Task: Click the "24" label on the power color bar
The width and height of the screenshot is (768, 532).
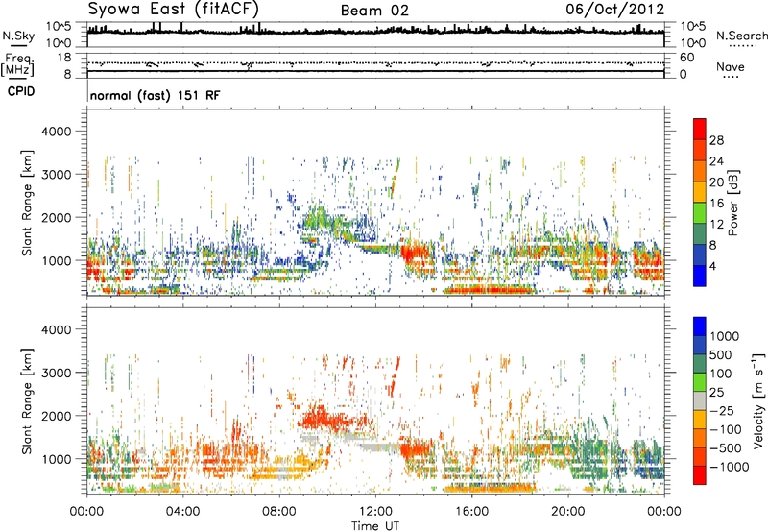Action: pos(716,161)
